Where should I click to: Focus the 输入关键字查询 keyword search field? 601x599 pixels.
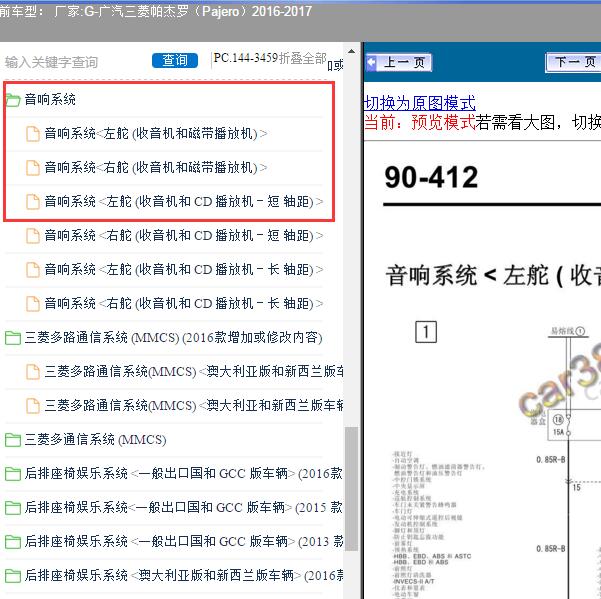tap(52, 62)
